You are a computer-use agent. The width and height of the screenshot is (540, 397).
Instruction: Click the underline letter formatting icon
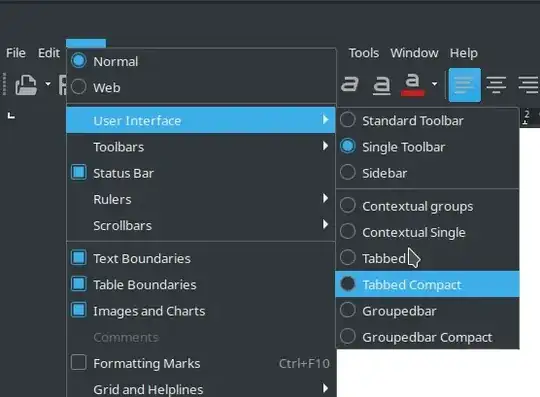(x=382, y=84)
